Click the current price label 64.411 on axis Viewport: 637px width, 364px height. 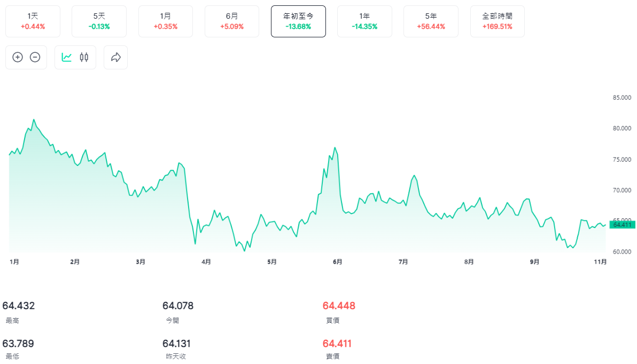[x=622, y=225]
